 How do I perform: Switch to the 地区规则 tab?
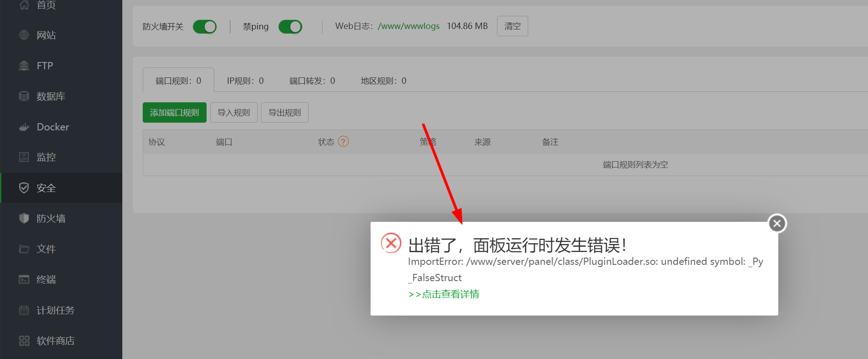(x=383, y=81)
